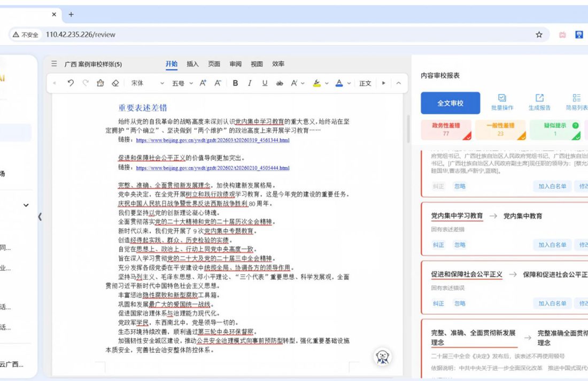Open the 疑似提示 help question mark
The image size is (588, 381).
tap(575, 125)
